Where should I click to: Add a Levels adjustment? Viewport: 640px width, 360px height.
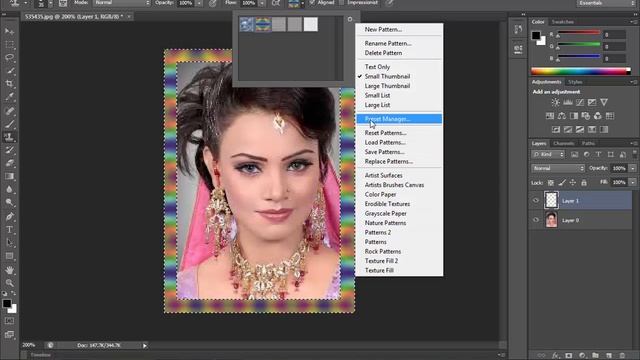(x=568, y=102)
